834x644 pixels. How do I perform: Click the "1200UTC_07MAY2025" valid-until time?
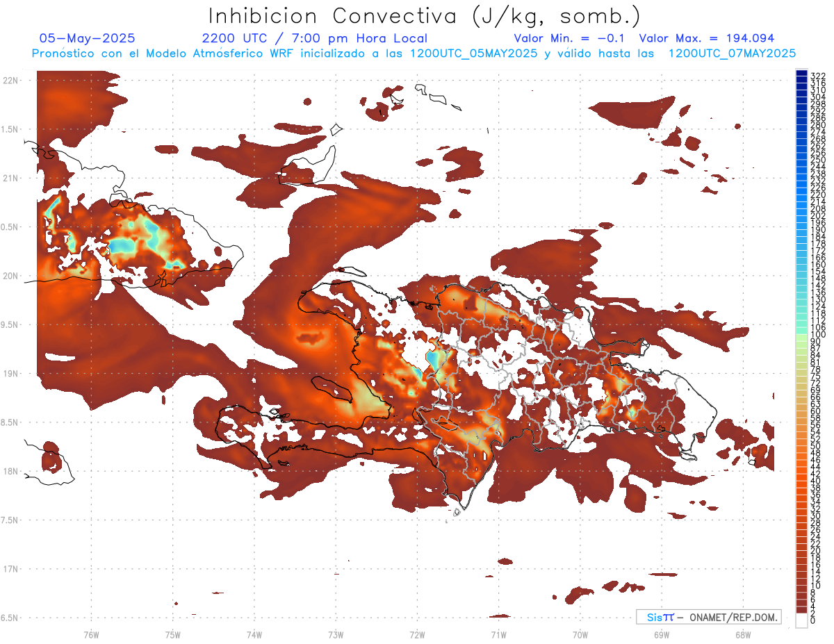click(x=732, y=53)
